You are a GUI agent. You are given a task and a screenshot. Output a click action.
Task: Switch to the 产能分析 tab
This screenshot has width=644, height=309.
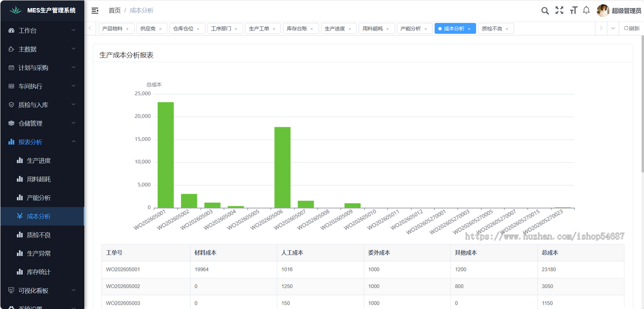pyautogui.click(x=414, y=29)
